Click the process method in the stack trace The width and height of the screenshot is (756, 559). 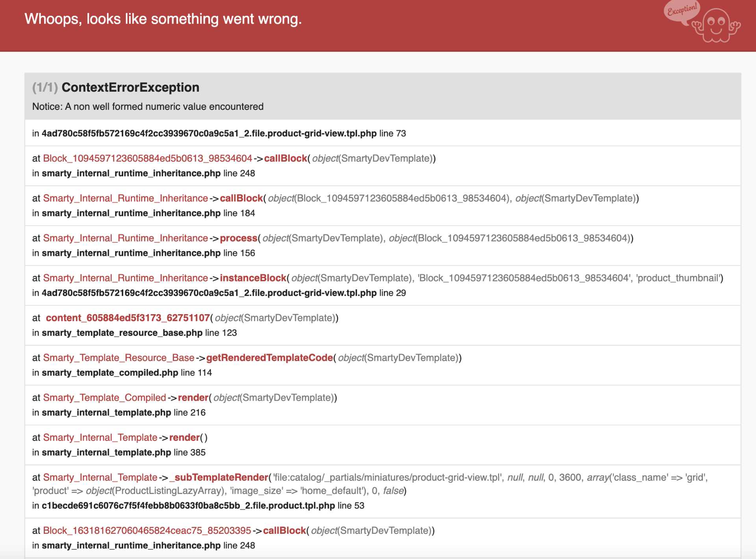[x=238, y=238]
